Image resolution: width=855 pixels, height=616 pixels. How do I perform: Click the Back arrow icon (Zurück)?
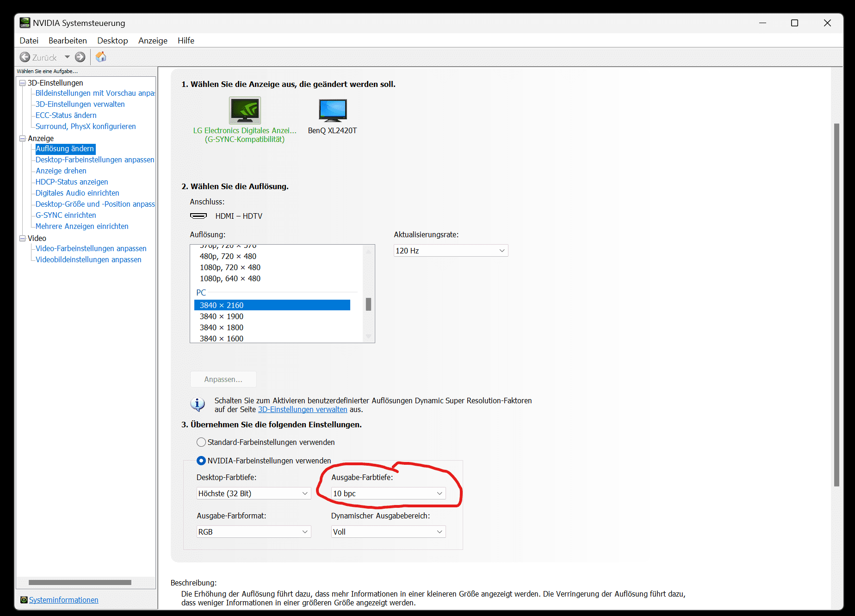25,57
